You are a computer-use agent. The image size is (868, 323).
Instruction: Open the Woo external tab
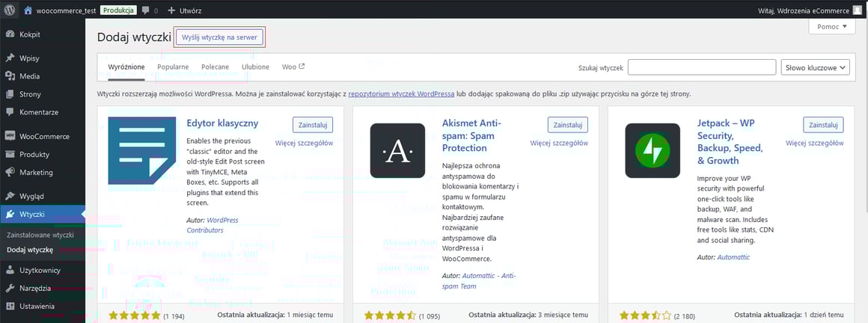coord(293,67)
